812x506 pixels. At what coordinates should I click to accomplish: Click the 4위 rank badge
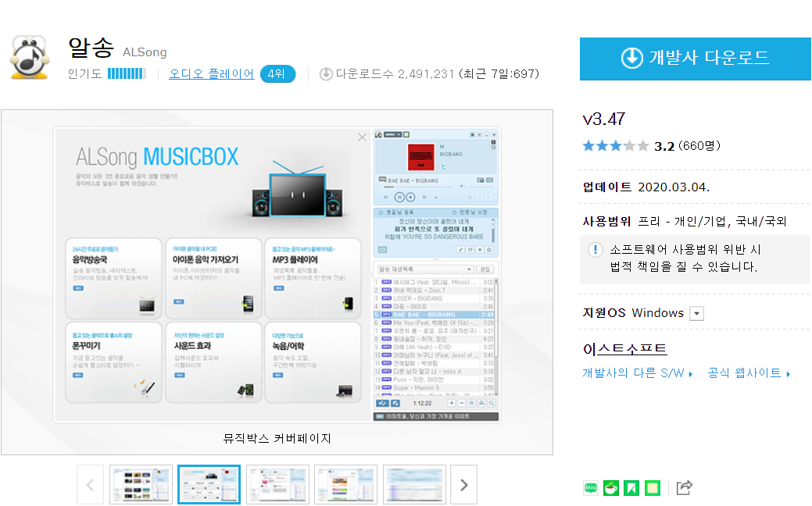click(277, 74)
